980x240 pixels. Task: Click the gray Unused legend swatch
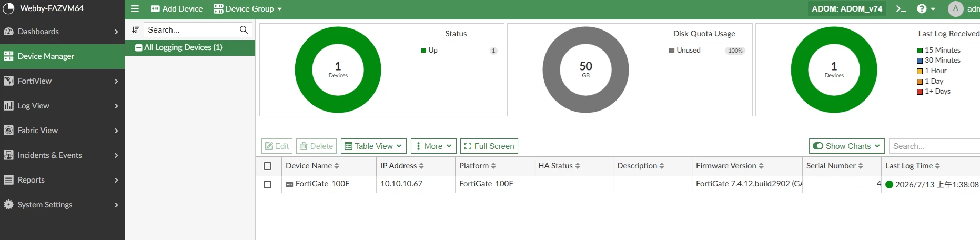[x=671, y=51]
